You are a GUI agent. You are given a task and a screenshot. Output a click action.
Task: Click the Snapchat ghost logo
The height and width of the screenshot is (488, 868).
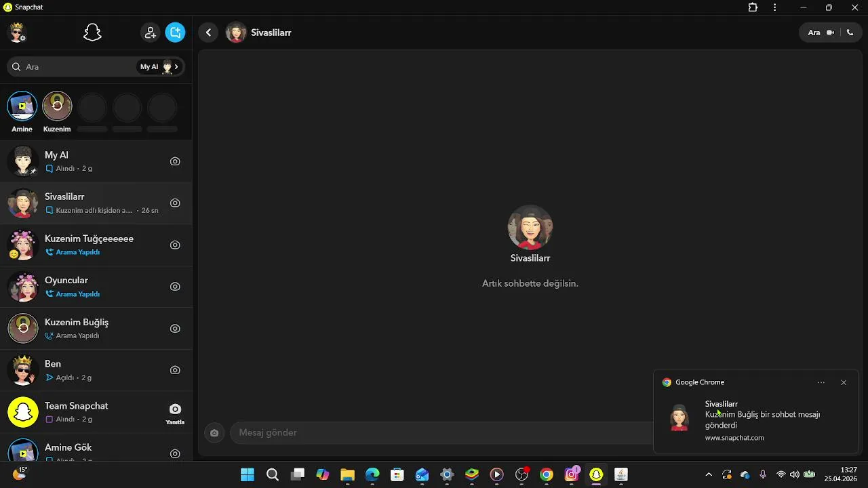coord(92,33)
